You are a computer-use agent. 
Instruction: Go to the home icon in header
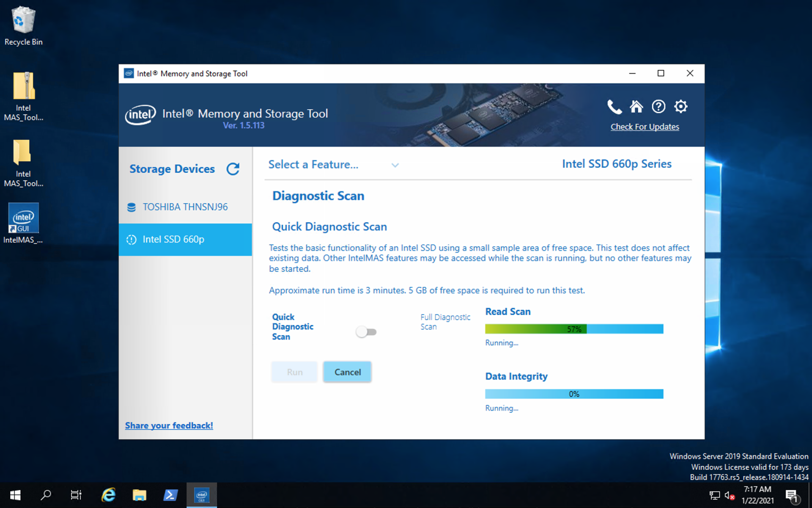click(636, 107)
